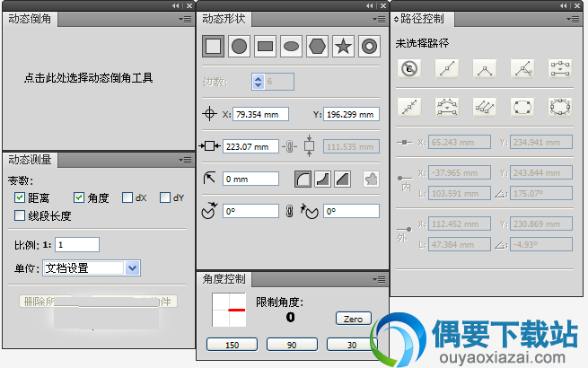Image resolution: width=588 pixels, height=368 pixels.
Task: Select the square shape tool
Action: 213,47
